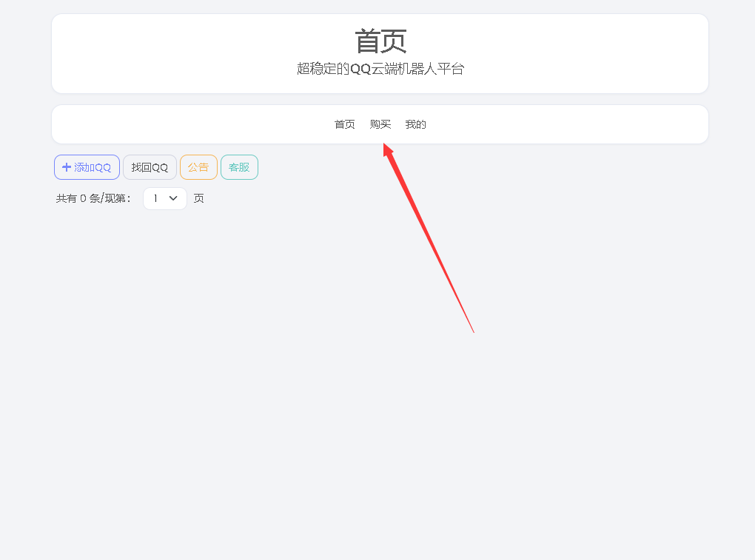
Task: Click the platform tagline under the title
Action: pyautogui.click(x=380, y=67)
